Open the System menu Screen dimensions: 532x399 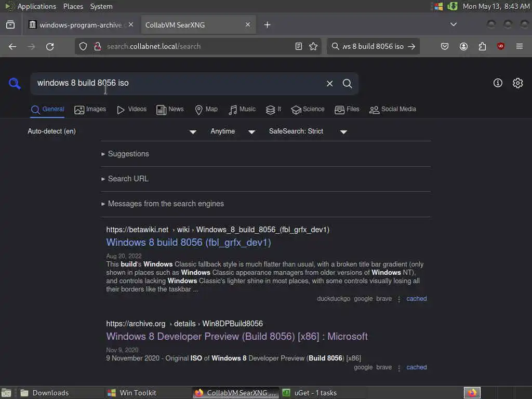coord(101,6)
